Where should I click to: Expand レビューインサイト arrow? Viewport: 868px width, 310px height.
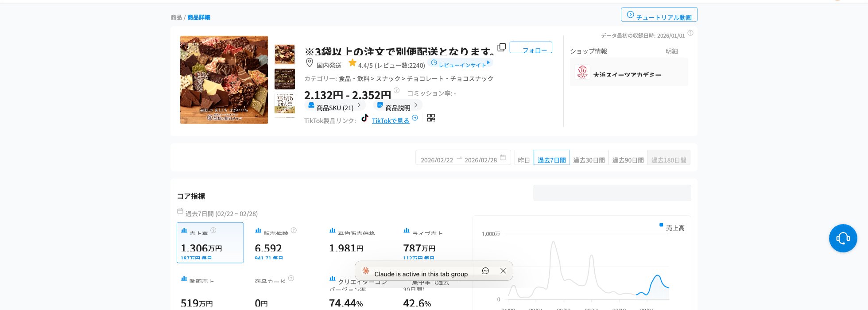click(x=488, y=63)
